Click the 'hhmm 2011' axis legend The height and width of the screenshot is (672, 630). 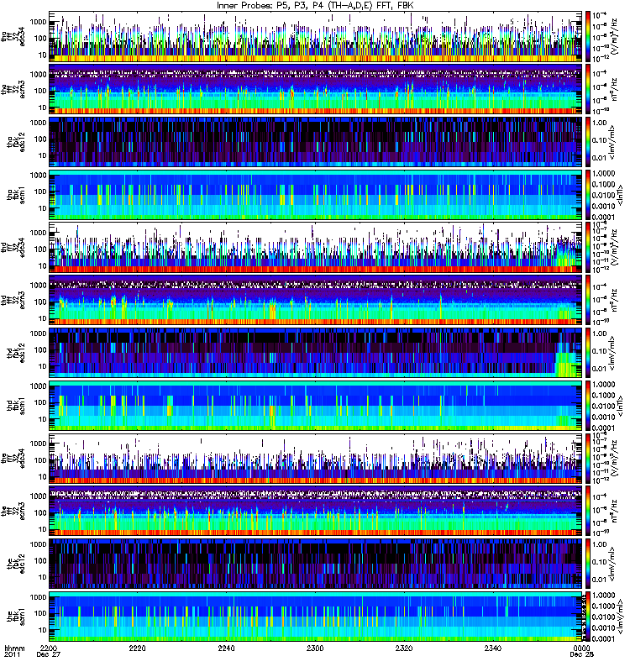pos(14,652)
